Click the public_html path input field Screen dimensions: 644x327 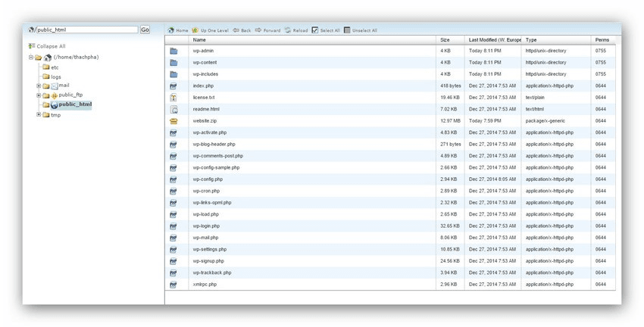click(87, 30)
